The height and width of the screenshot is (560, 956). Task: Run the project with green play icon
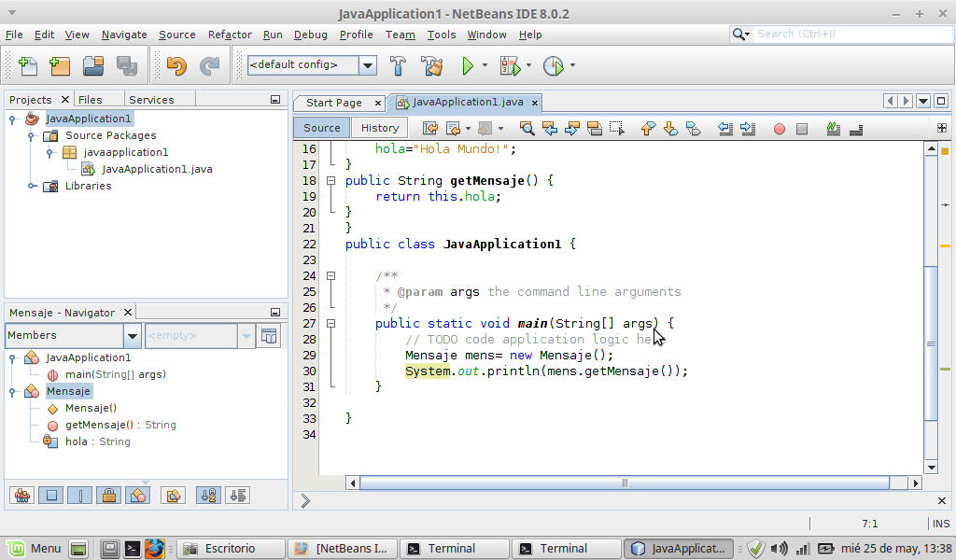coord(468,65)
